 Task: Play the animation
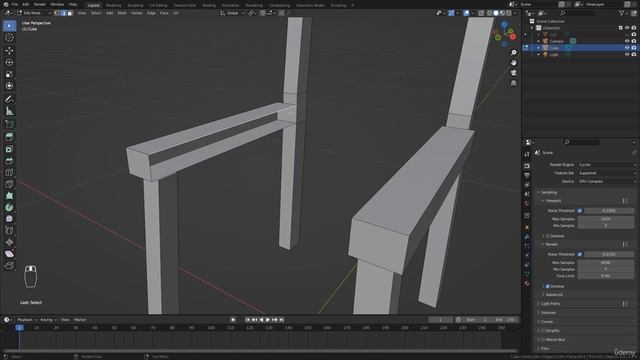[268, 320]
